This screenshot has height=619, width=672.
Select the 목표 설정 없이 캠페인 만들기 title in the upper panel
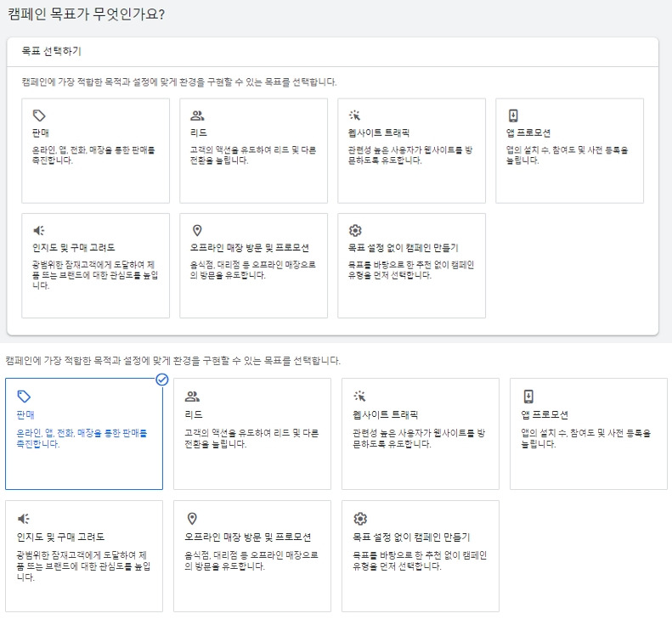coord(404,248)
